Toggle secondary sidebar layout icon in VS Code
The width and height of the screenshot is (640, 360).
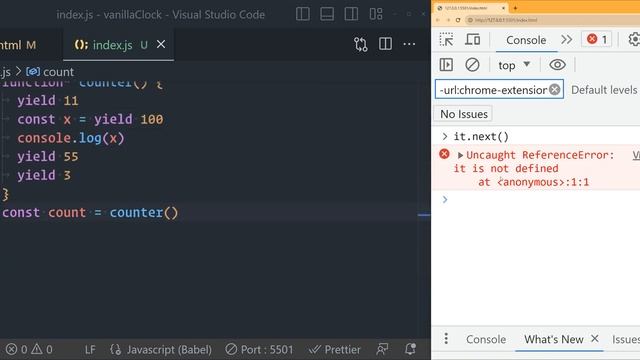[x=351, y=14]
